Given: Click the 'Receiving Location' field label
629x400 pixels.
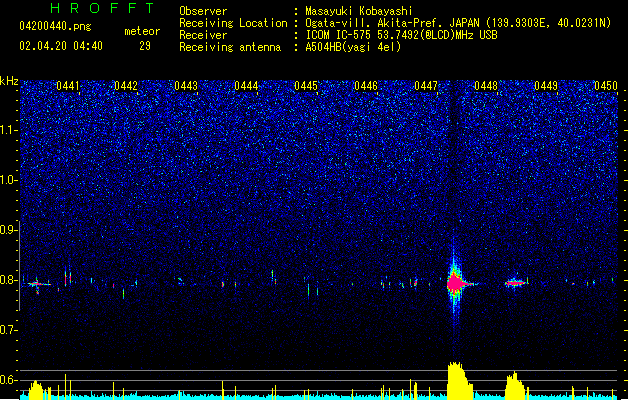Looking at the screenshot, I should point(233,23).
